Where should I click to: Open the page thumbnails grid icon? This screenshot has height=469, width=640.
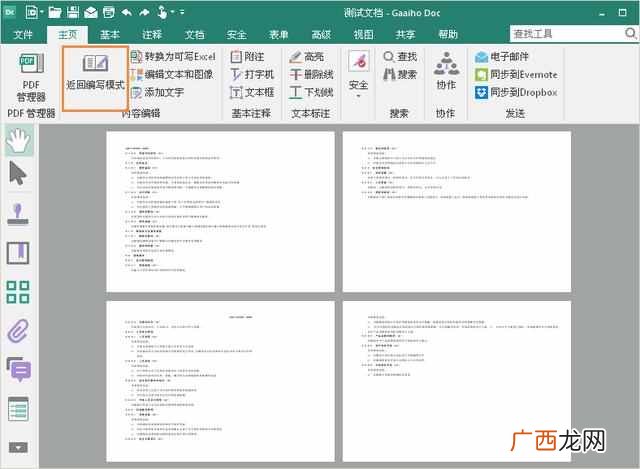[18, 292]
